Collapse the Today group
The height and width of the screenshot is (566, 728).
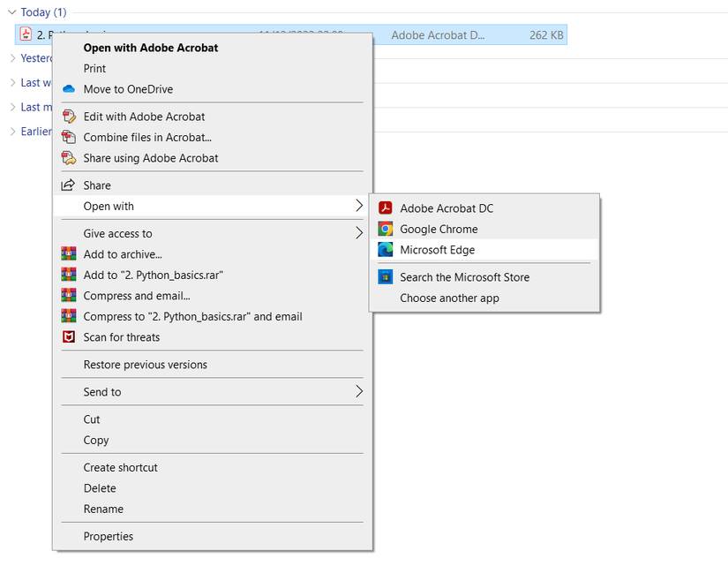[x=13, y=11]
